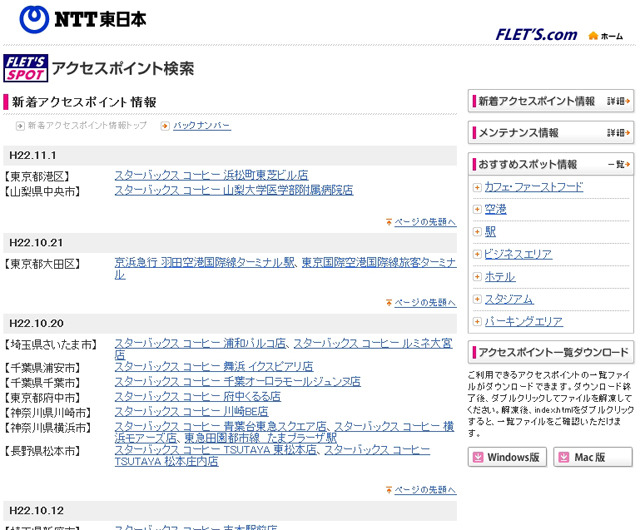Open スターバックス コーヒー TSUTAYA 東松本店 link

[x=216, y=450]
